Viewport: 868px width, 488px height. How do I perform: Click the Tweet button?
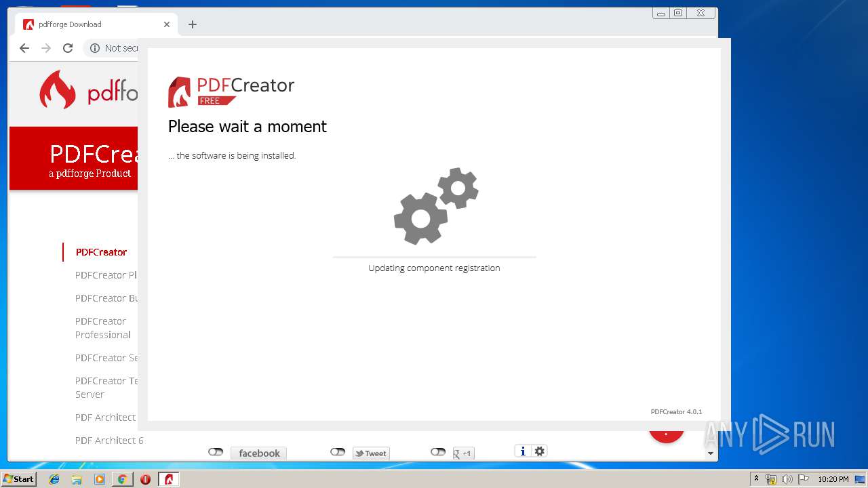371,453
